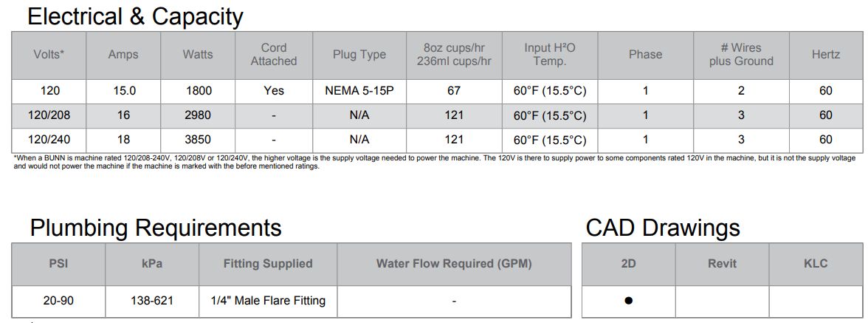Click the 1/4" Male Flare Fitting cell
The height and width of the screenshot is (323, 868).
pyautogui.click(x=268, y=301)
